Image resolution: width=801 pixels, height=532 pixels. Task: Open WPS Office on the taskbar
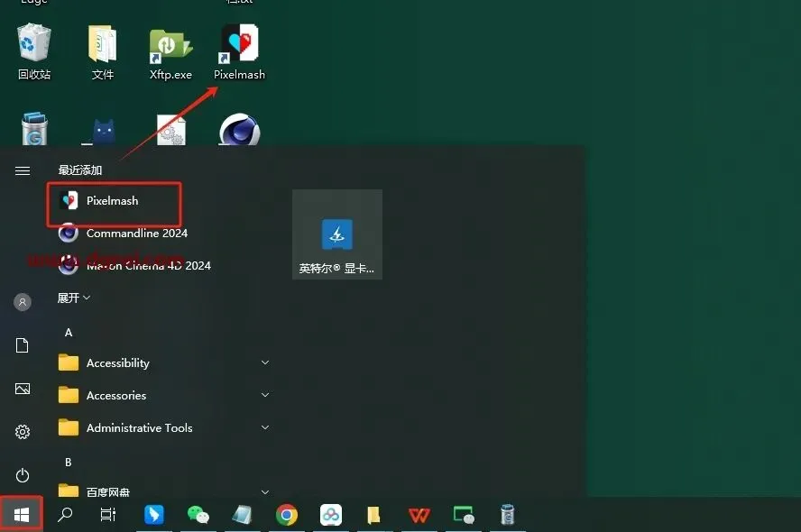pyautogui.click(x=419, y=515)
